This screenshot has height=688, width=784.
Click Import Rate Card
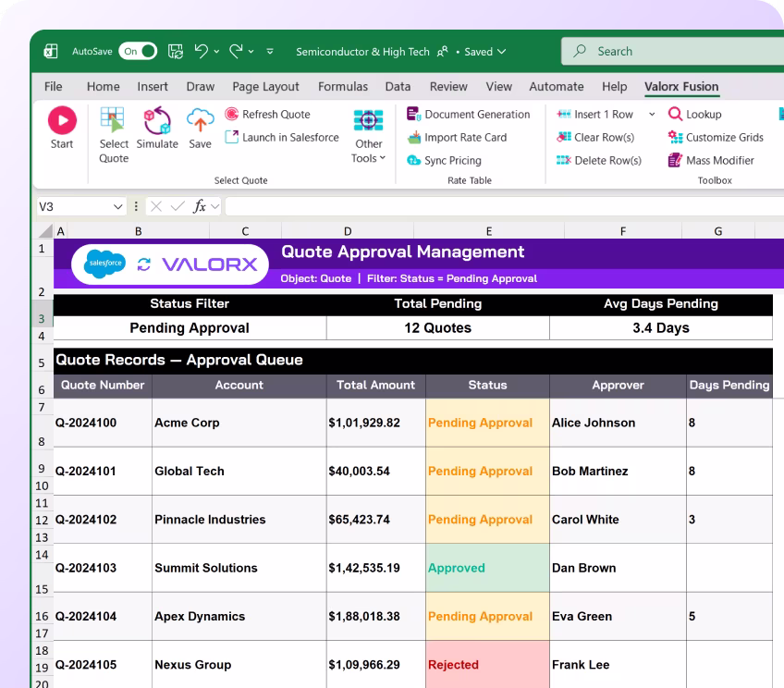coord(457,137)
